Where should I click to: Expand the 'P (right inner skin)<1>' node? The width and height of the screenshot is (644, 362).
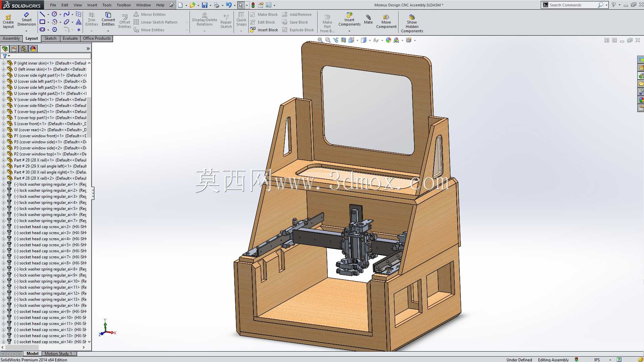(3, 63)
